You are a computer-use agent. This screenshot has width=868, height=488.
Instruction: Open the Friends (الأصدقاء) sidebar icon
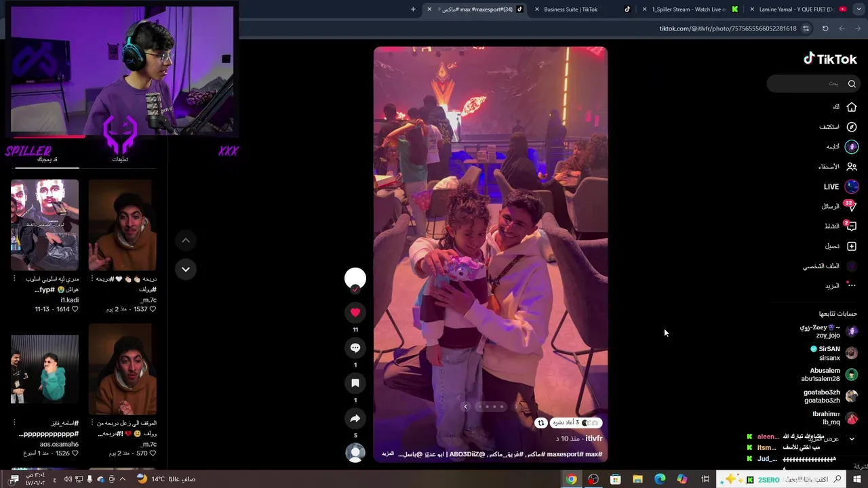(x=852, y=167)
